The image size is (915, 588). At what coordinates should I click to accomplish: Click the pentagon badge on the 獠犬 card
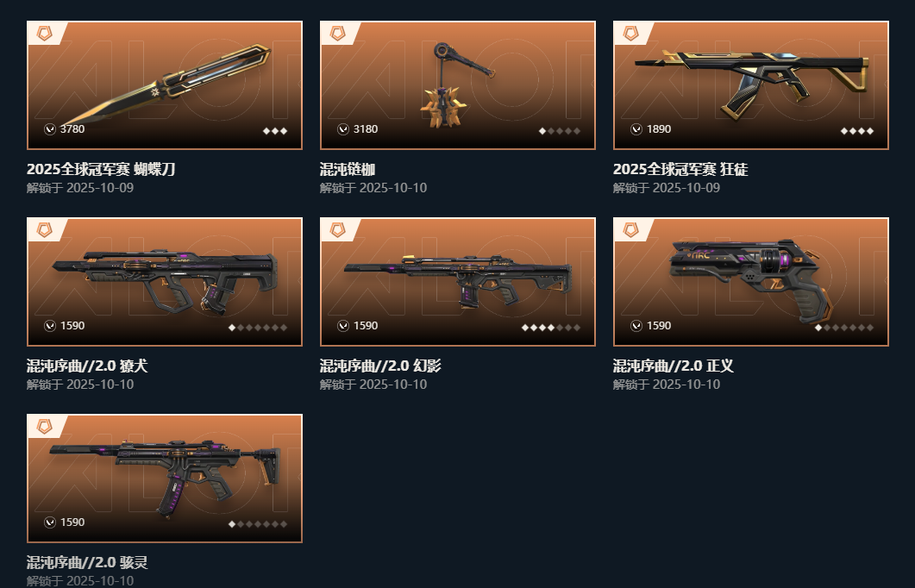point(44,230)
